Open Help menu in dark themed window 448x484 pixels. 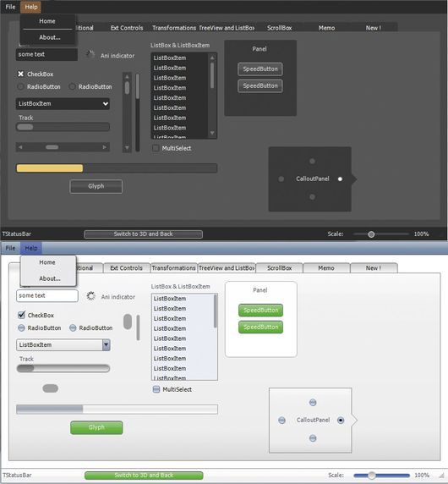[31, 7]
